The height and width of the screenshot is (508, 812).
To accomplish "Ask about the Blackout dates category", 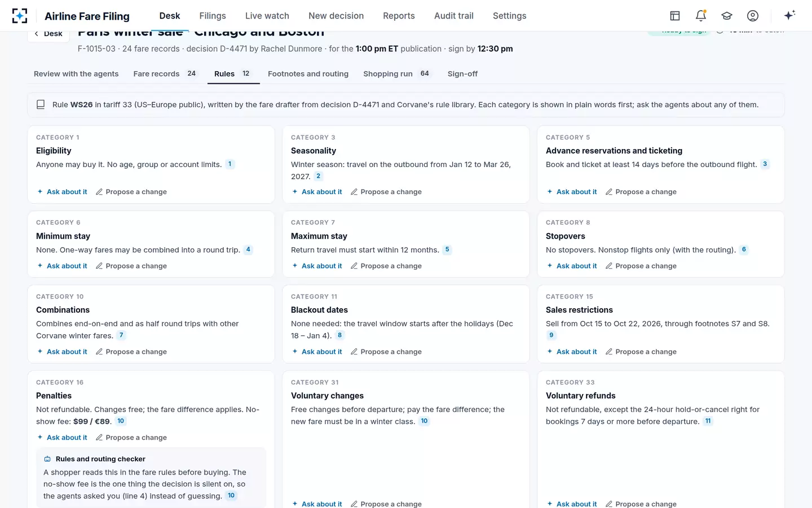I will pos(317,352).
